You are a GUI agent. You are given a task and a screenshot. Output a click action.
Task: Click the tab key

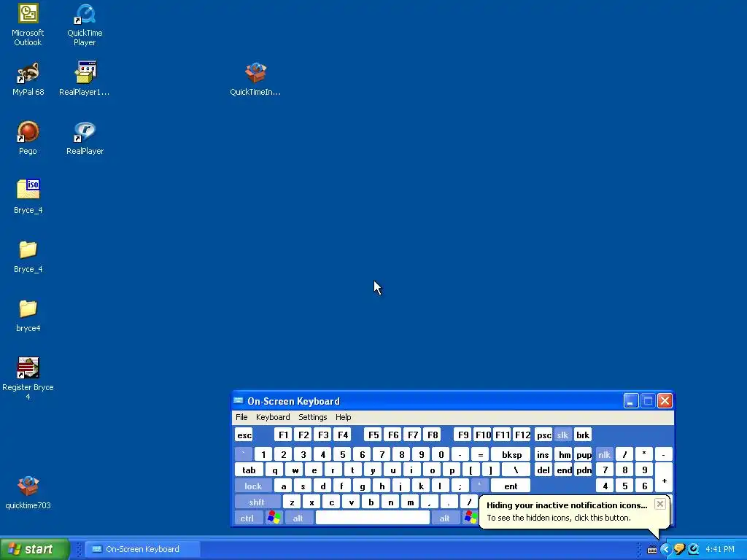click(x=249, y=470)
